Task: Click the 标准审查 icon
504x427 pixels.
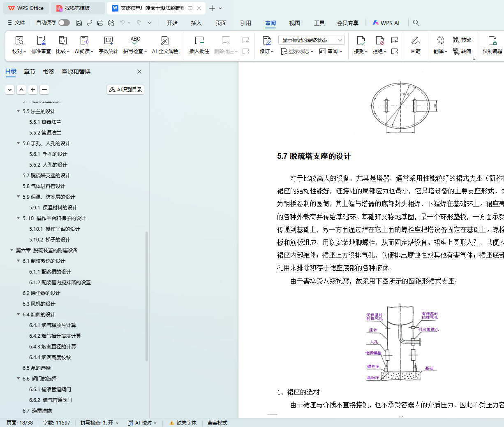Action: [x=41, y=44]
